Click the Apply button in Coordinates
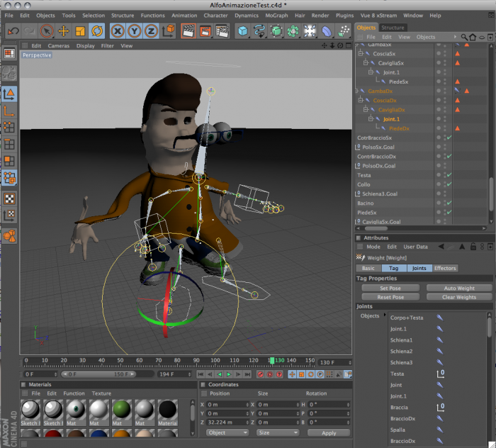The width and height of the screenshot is (496, 448). [329, 433]
